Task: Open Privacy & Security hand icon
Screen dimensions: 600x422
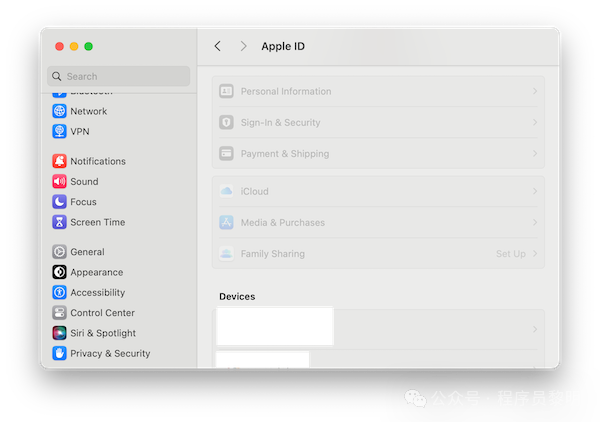Action: pos(59,353)
